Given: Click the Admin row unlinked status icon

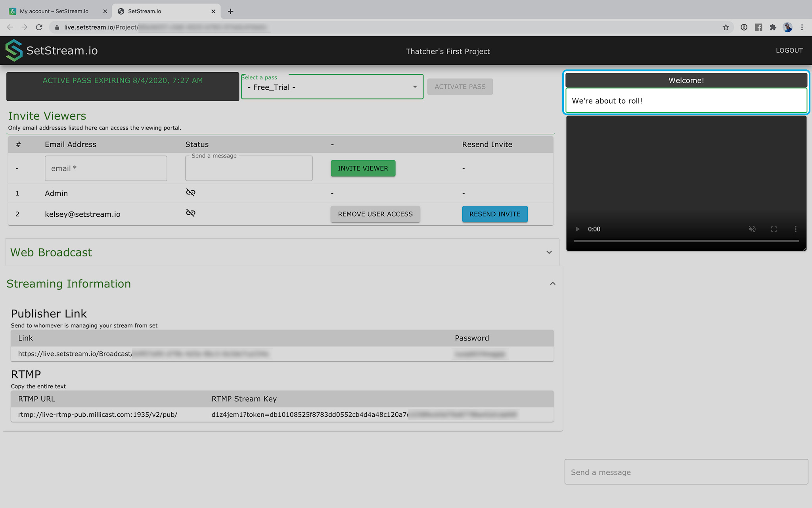Looking at the screenshot, I should pyautogui.click(x=191, y=192).
